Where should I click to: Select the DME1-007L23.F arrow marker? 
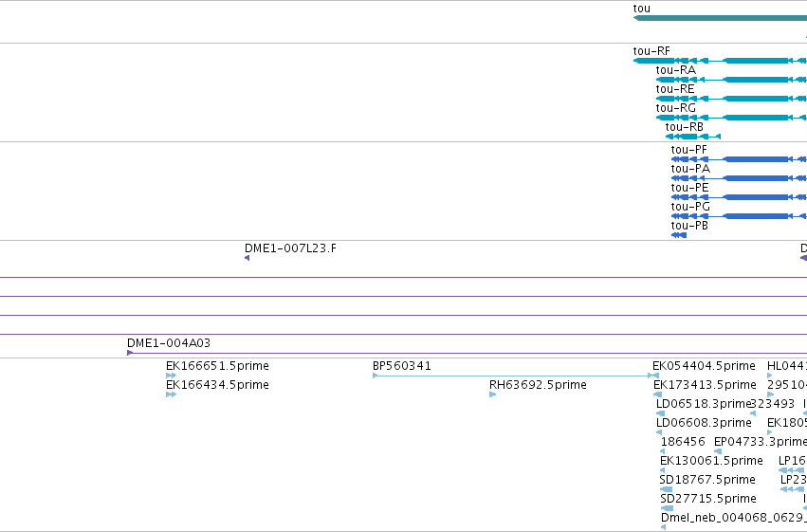(x=248, y=258)
